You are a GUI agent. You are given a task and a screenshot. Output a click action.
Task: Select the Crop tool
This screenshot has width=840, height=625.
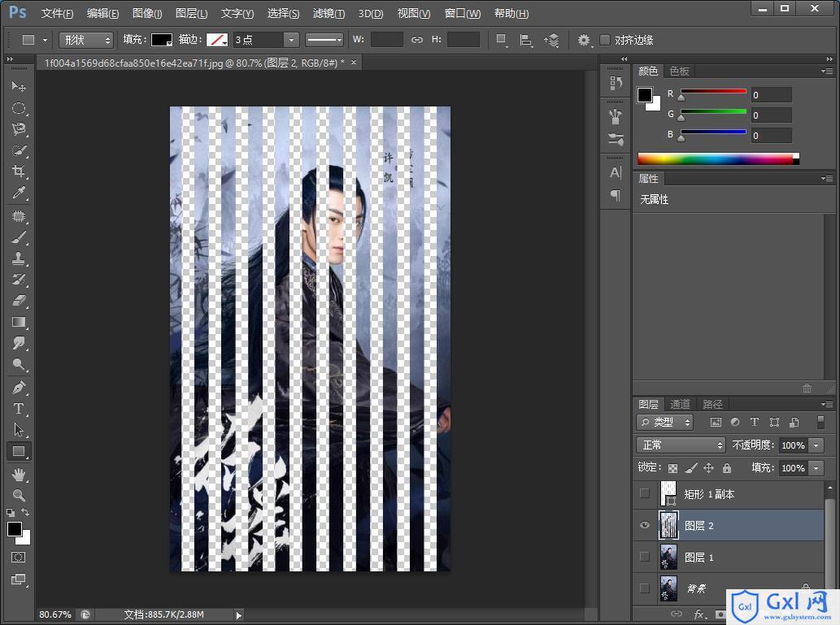[19, 171]
